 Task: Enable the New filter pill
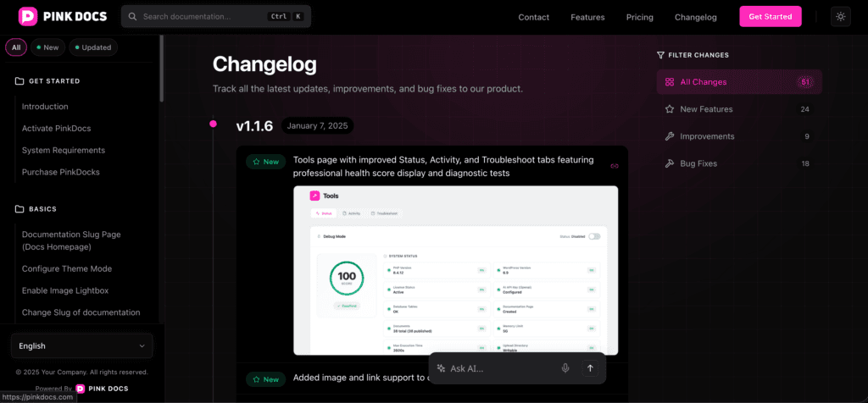tap(47, 47)
